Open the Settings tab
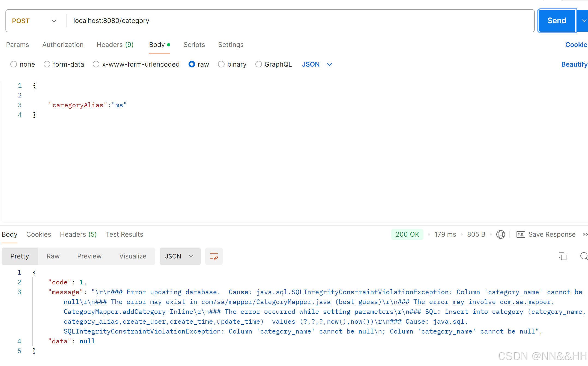 [x=231, y=44]
